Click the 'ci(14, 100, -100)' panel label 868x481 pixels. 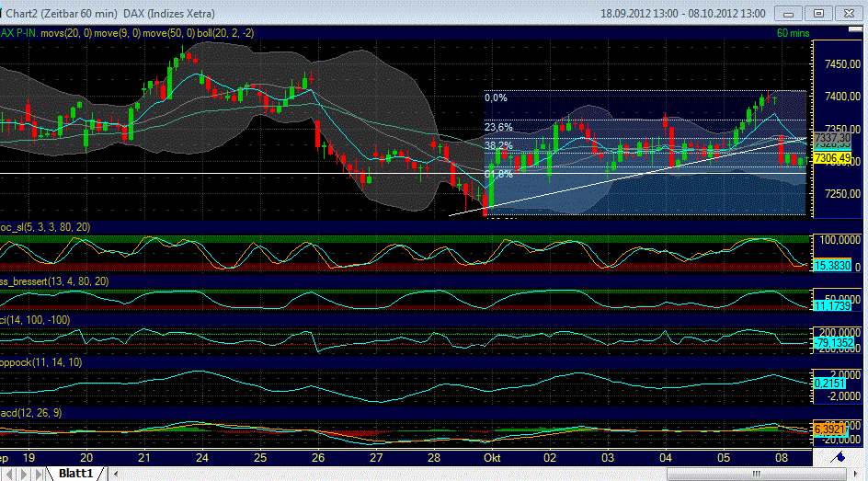coord(35,320)
